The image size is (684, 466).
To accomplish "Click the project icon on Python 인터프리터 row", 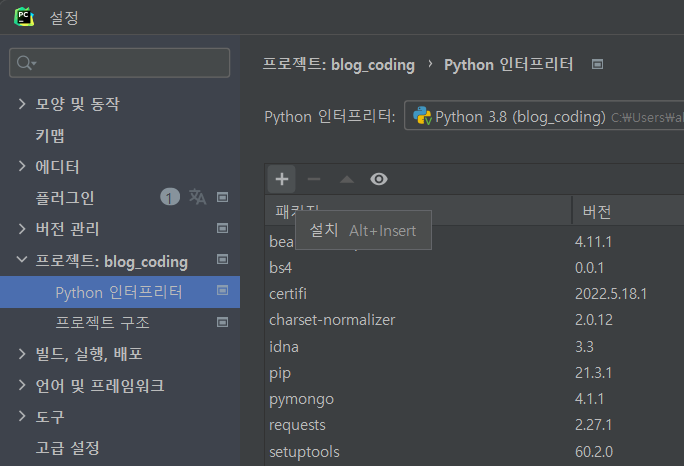I will click(x=222, y=290).
